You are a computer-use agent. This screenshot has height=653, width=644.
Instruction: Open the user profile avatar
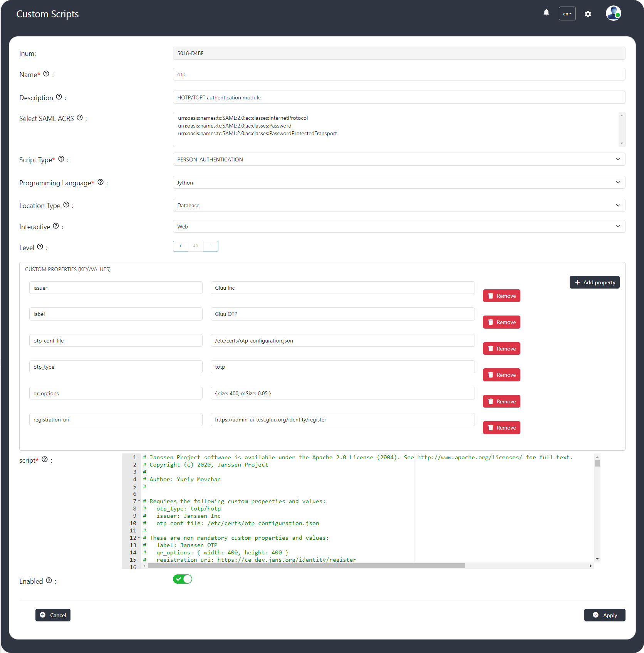pyautogui.click(x=613, y=13)
